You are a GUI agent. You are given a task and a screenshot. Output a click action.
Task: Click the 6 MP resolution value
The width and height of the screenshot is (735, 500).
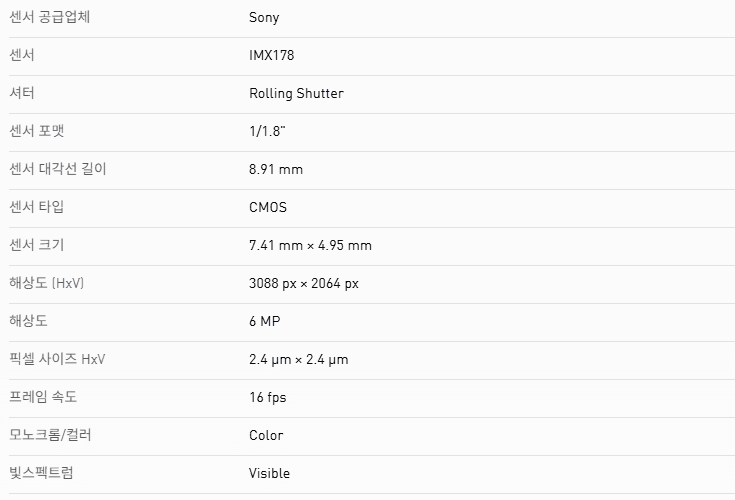point(266,321)
